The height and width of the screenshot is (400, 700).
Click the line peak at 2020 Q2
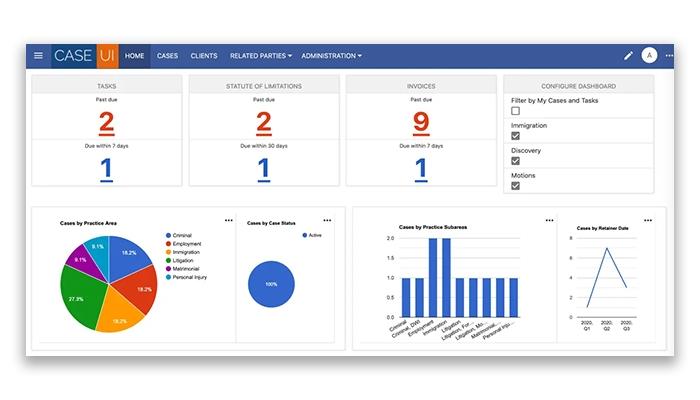(x=607, y=248)
